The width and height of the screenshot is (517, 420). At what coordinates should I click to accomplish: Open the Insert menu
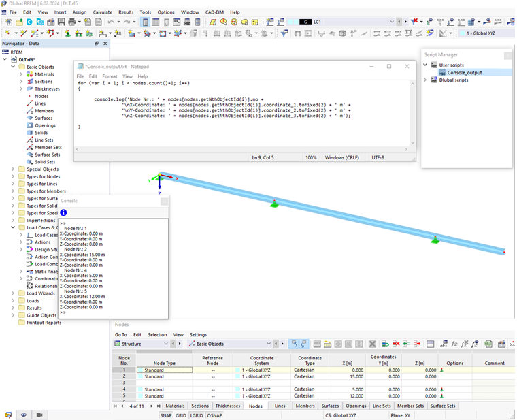(x=61, y=12)
